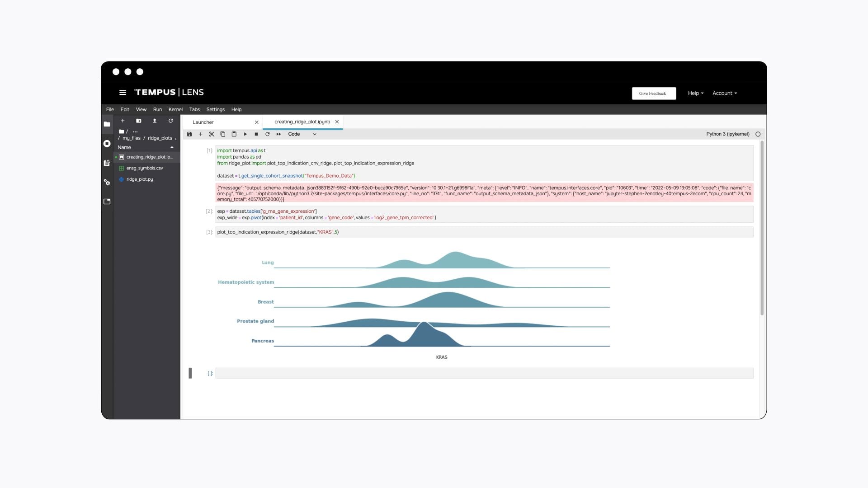Create a new folder in file browser
This screenshot has height=488, width=868.
pos(139,121)
